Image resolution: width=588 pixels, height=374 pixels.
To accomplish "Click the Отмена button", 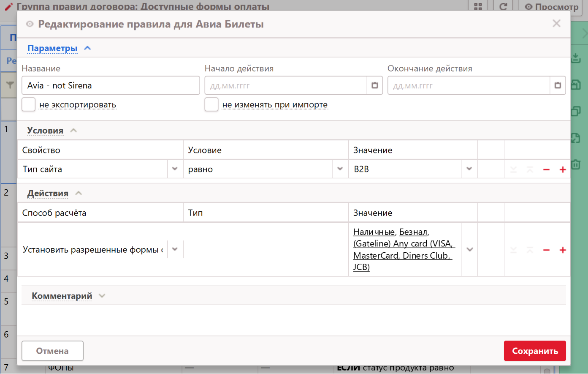I will point(52,351).
